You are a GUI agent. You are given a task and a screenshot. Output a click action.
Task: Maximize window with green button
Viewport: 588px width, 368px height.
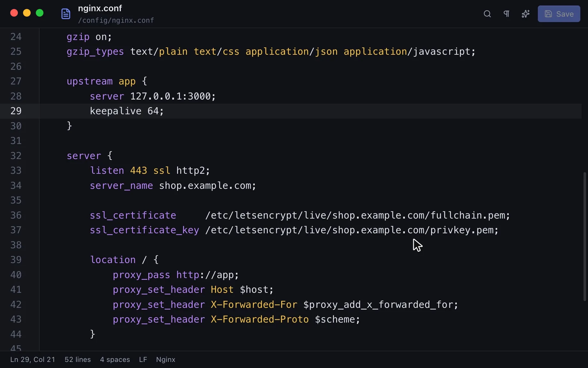coord(40,13)
